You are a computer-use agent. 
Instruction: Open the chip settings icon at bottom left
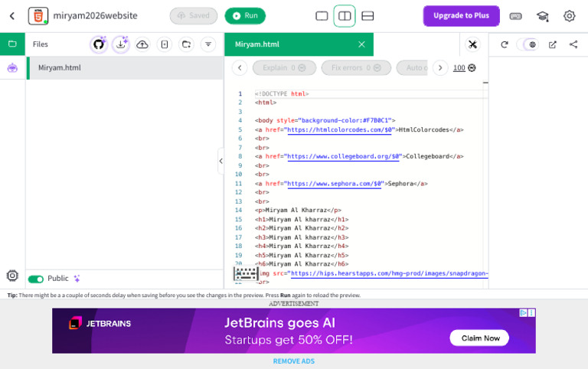12,276
